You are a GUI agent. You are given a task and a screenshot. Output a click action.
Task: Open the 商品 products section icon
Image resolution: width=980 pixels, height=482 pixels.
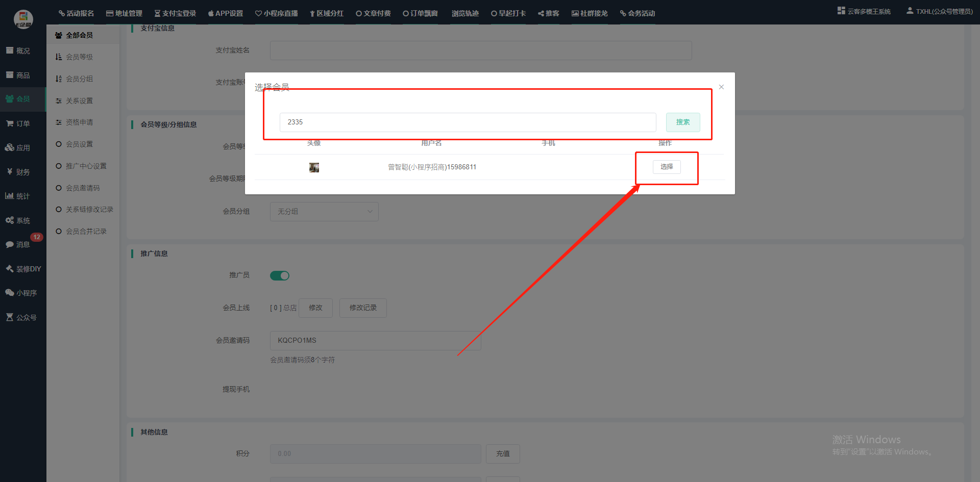click(x=10, y=75)
